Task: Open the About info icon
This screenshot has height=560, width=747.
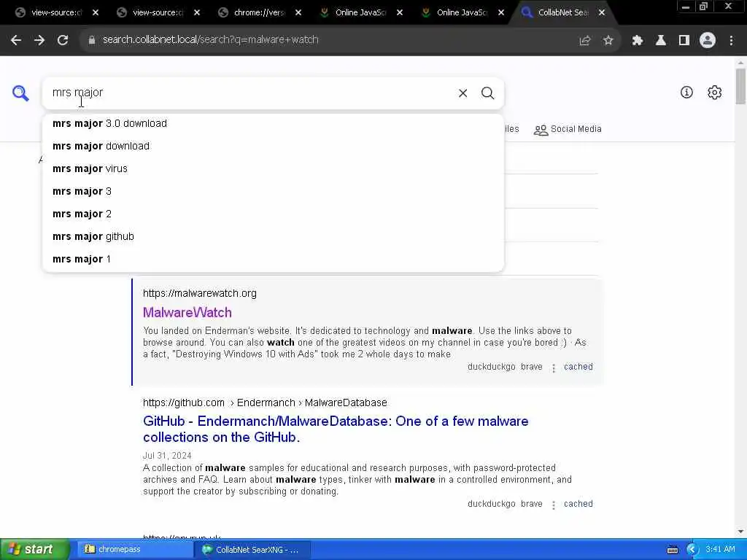Action: click(x=686, y=93)
